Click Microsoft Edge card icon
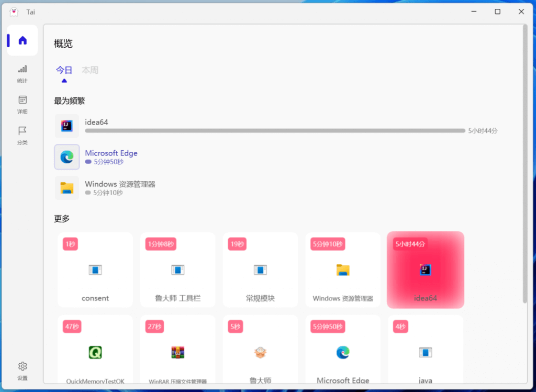The height and width of the screenshot is (392, 536). pos(343,352)
